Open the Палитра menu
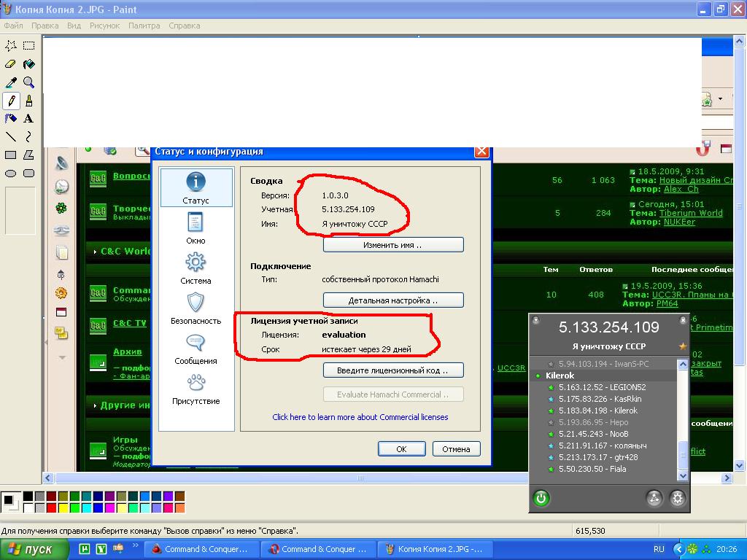 pyautogui.click(x=144, y=26)
